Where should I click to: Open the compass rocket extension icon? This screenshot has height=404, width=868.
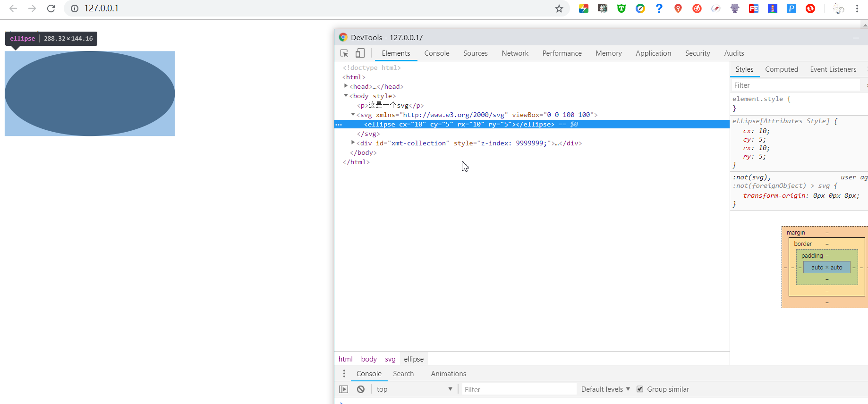click(716, 8)
